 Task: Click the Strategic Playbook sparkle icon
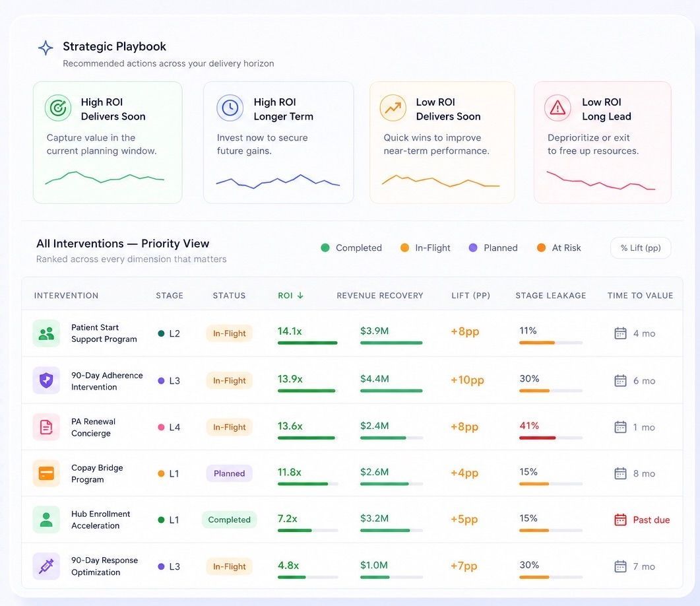click(46, 48)
